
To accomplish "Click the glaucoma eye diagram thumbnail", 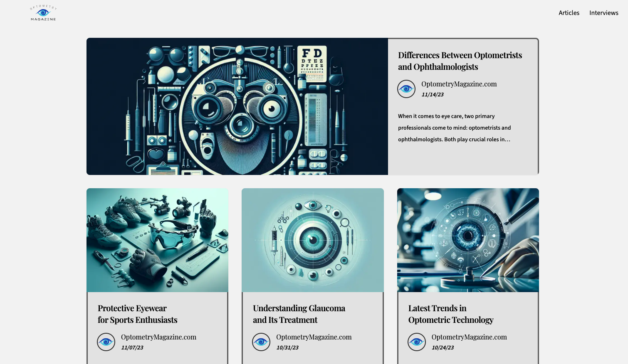I will point(312,240).
